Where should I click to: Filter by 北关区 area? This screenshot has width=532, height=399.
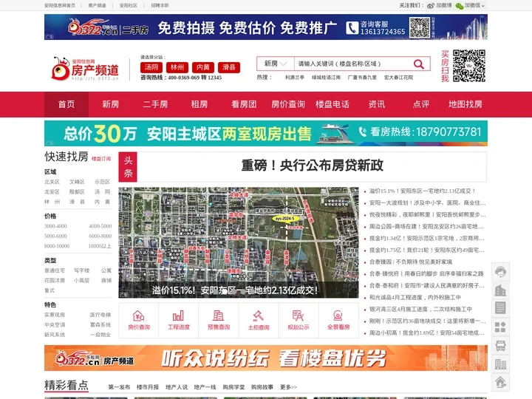52,182
